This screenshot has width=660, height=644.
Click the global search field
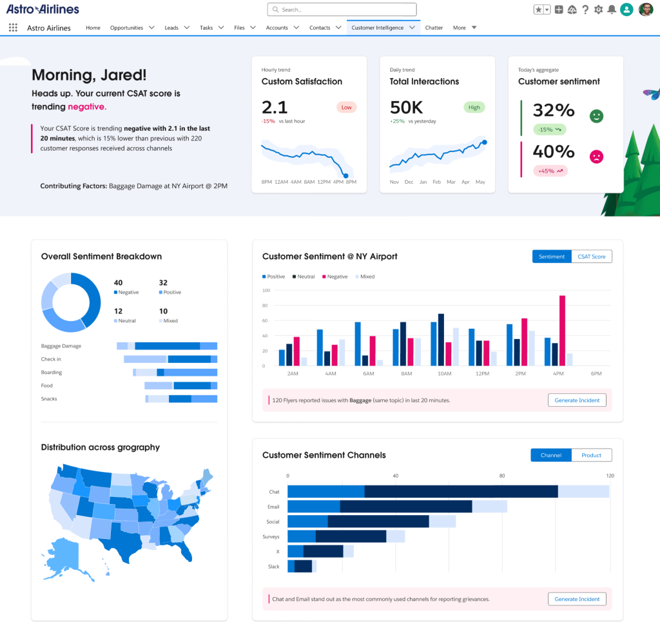click(x=342, y=10)
